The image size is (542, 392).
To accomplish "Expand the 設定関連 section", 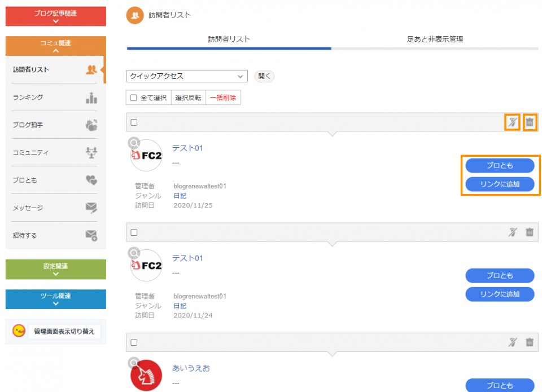I will (55, 270).
